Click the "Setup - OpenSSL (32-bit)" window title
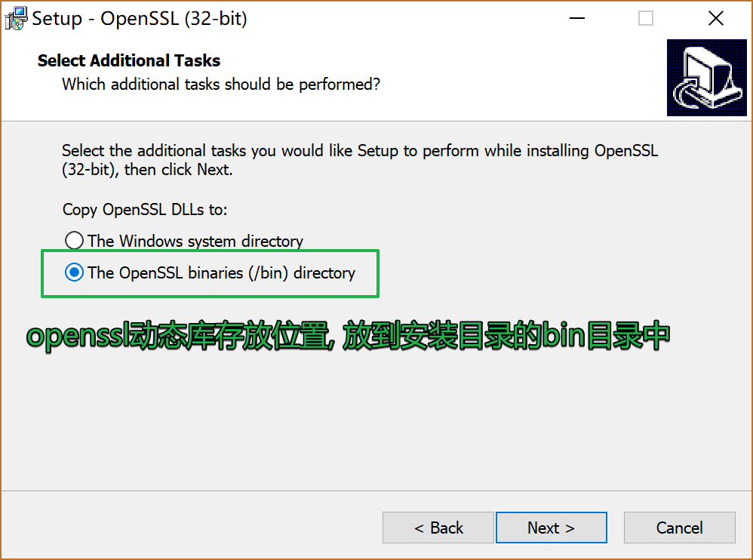The image size is (753, 560). 140,19
